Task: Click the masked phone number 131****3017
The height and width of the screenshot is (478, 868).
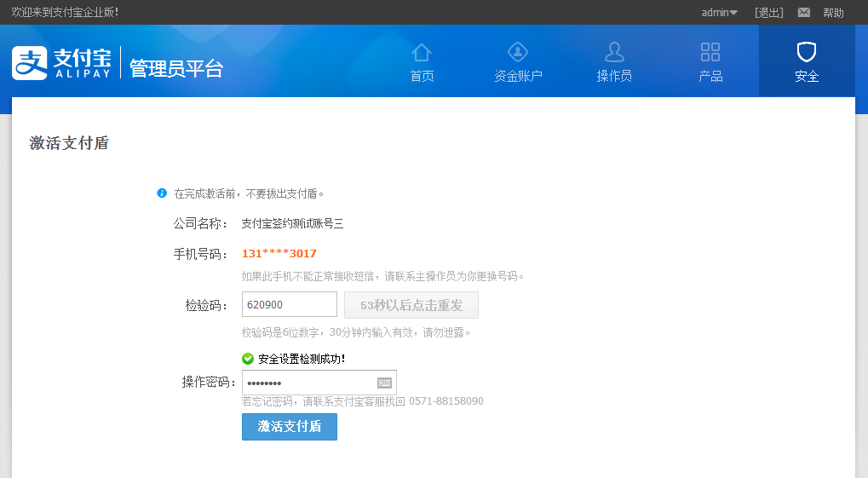Action: tap(279, 253)
